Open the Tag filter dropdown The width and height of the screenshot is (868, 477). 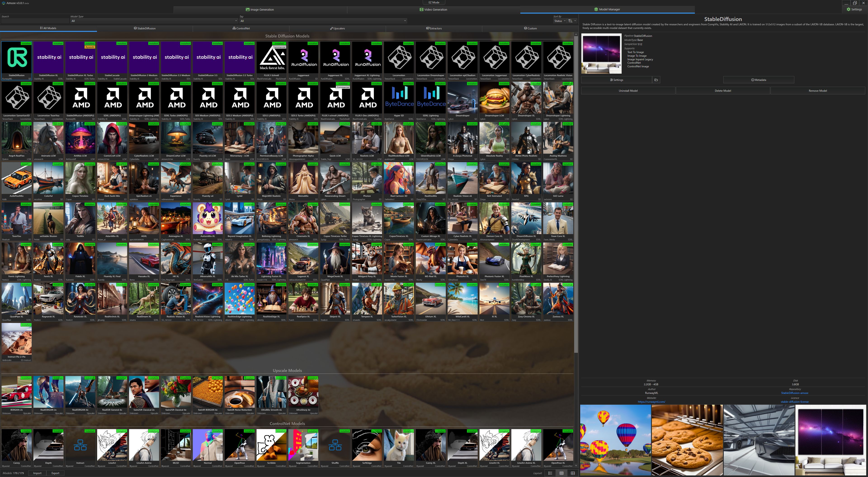(323, 21)
